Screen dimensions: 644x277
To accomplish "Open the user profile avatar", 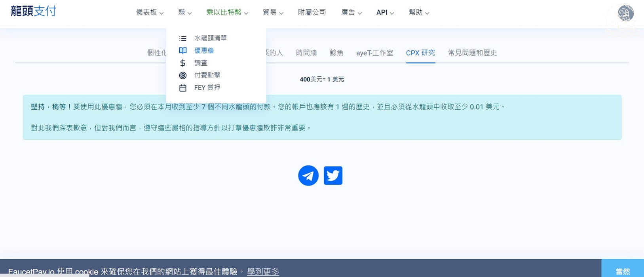I will [625, 13].
